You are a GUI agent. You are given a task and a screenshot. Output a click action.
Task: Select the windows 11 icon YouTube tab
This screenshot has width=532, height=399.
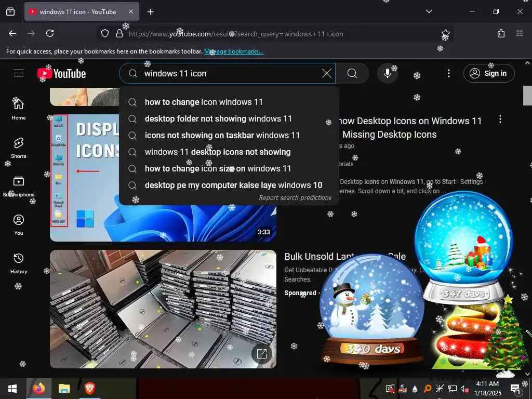tap(82, 12)
